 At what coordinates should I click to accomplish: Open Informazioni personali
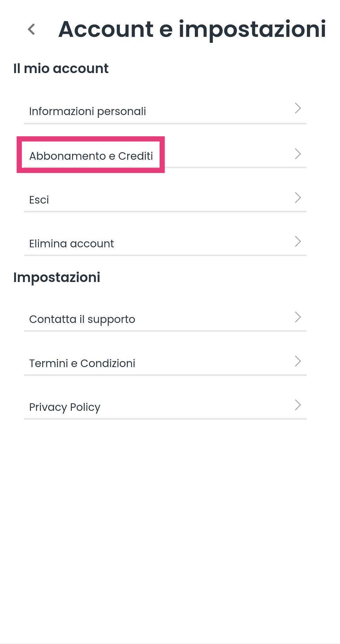[x=88, y=111]
